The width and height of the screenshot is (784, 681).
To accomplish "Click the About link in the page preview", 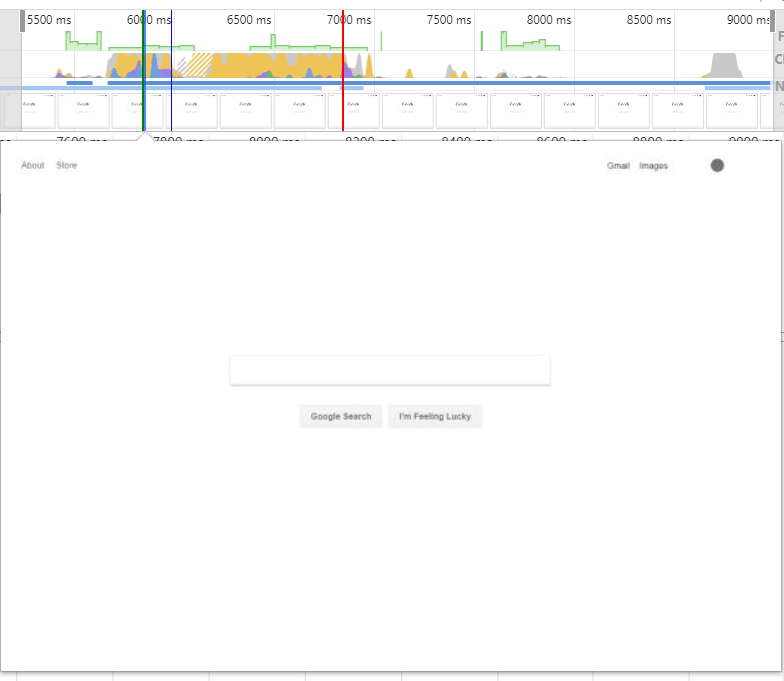I will (32, 166).
